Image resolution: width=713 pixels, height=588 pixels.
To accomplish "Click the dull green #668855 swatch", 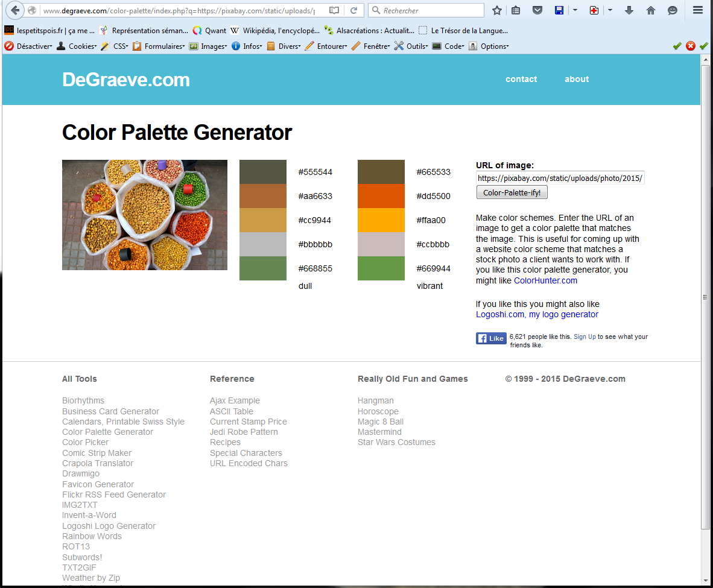I will point(262,268).
